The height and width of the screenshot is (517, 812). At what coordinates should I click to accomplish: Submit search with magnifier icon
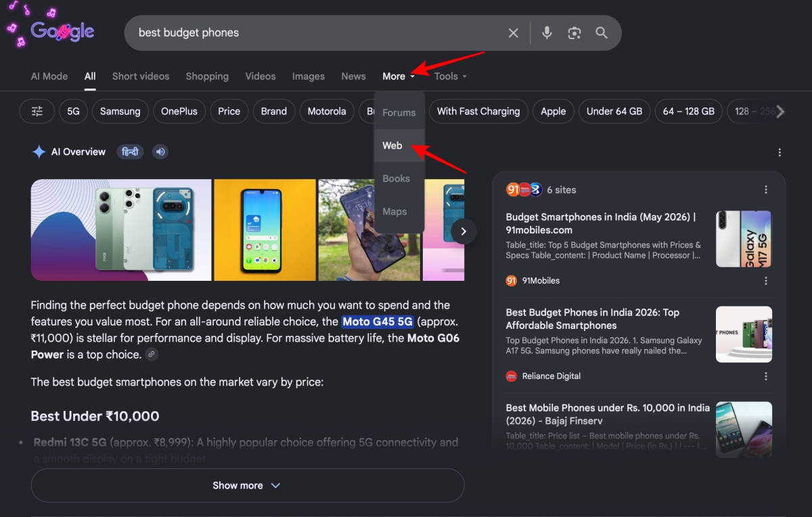pyautogui.click(x=602, y=32)
